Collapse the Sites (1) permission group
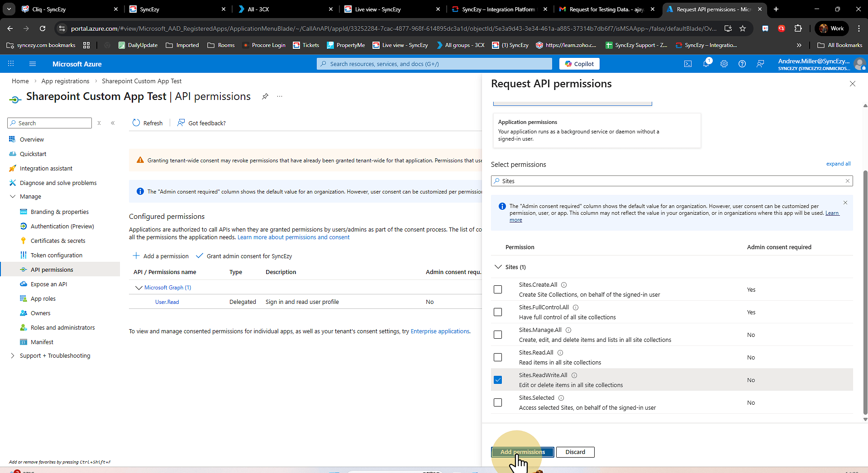The width and height of the screenshot is (868, 473). [x=498, y=267]
